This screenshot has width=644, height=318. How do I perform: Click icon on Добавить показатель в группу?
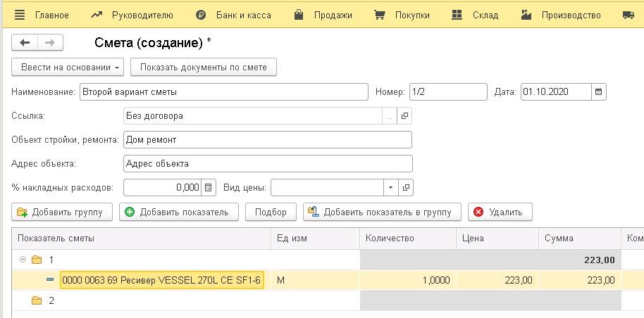314,212
